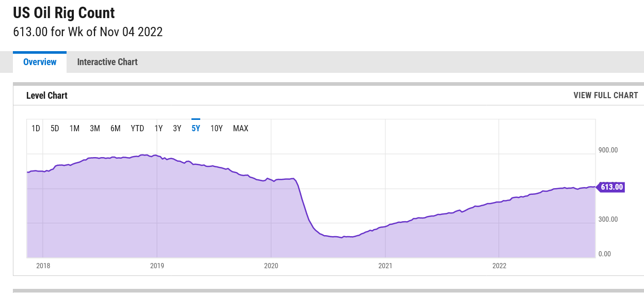The image size is (644, 293).
Task: Open the Interactive Chart tab
Action: [x=107, y=62]
